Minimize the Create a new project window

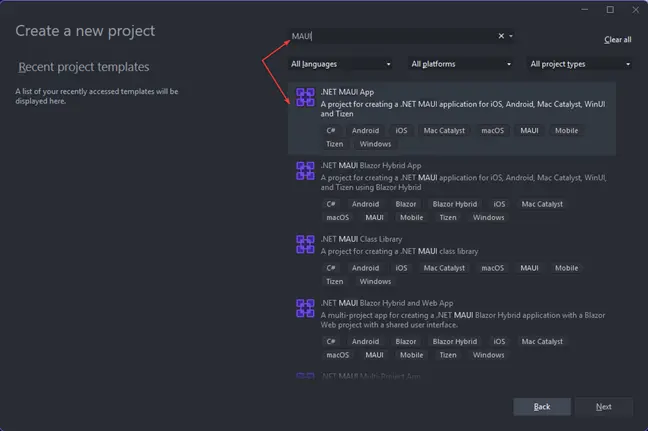point(584,10)
